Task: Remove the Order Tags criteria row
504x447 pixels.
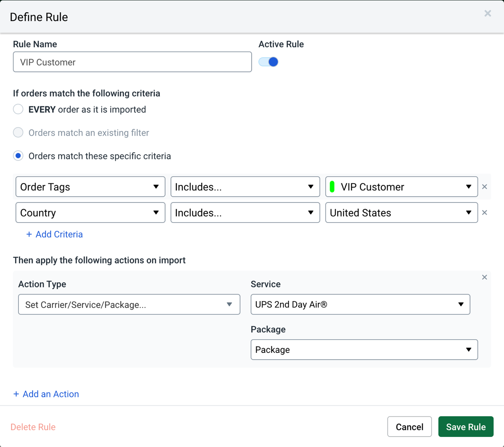Action: [x=484, y=187]
